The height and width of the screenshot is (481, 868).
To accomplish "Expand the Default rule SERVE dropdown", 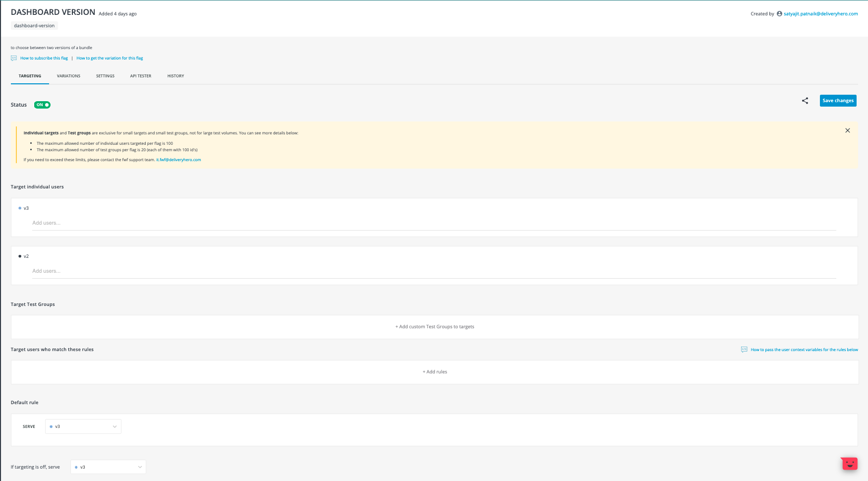I will [x=83, y=426].
